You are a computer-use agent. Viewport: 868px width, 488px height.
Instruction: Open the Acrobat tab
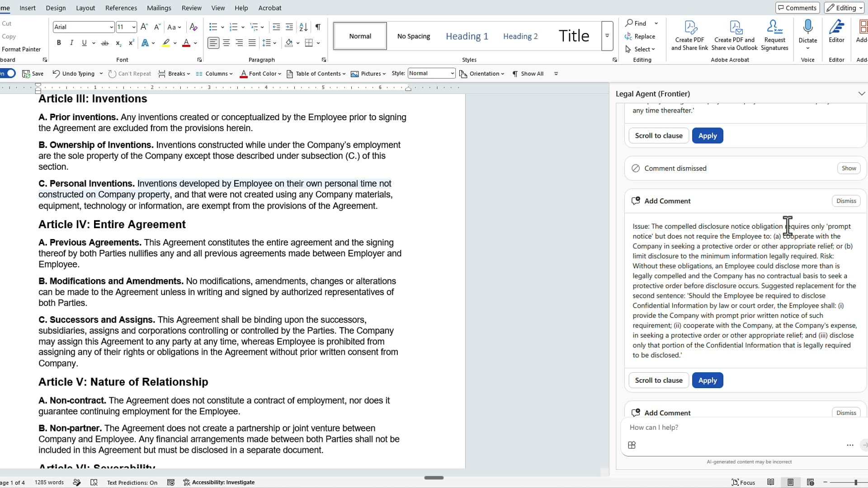(x=270, y=8)
